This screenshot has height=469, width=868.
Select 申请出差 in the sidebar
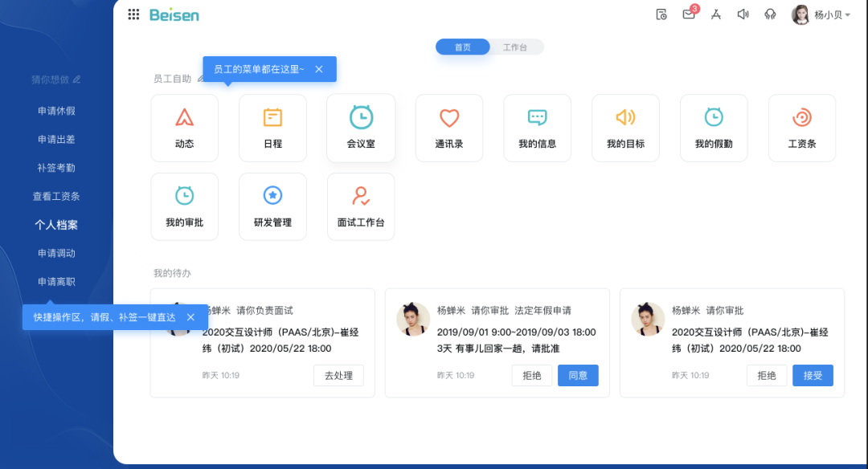click(56, 140)
